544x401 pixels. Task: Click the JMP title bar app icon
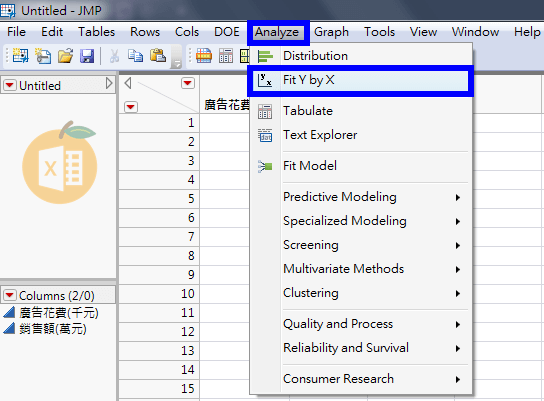tap(8, 10)
